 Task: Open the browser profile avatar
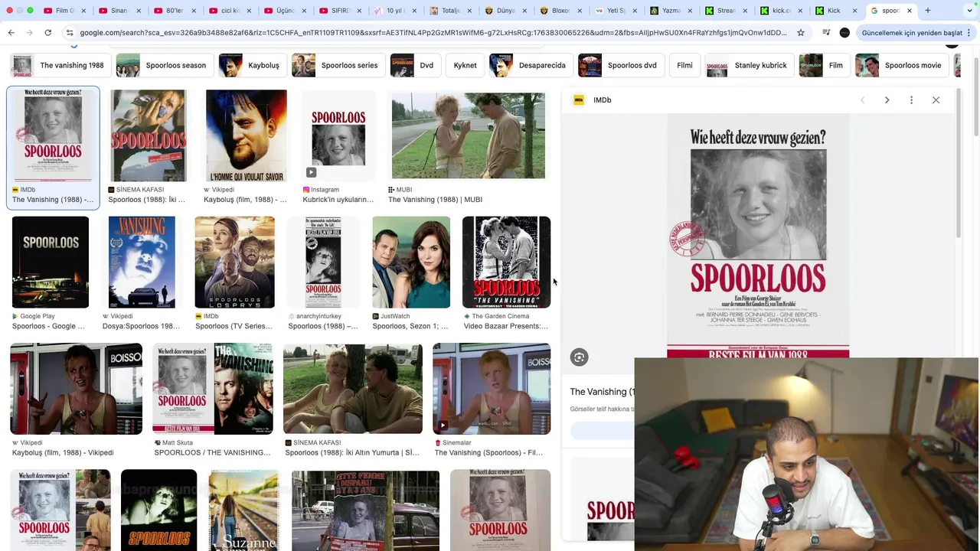click(x=844, y=33)
